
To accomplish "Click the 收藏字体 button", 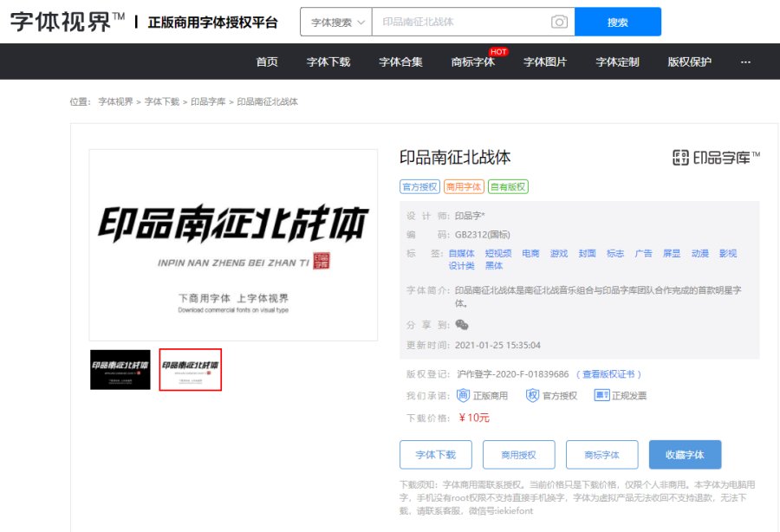I will tap(686, 454).
